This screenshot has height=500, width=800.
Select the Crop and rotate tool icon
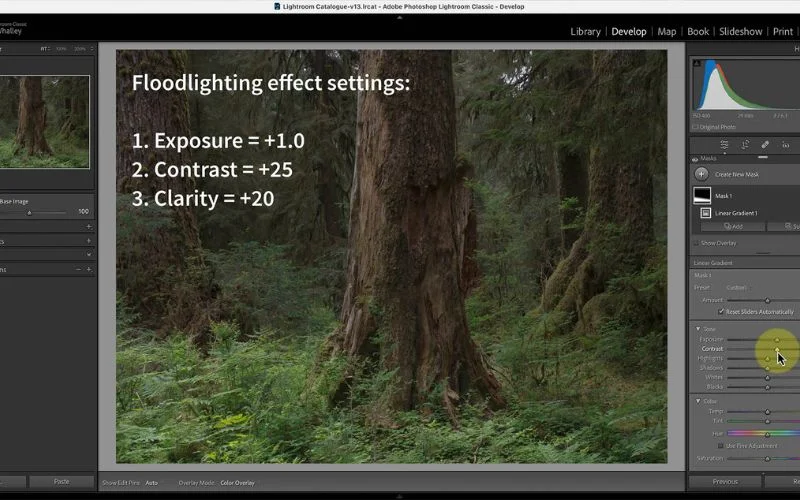coord(745,145)
